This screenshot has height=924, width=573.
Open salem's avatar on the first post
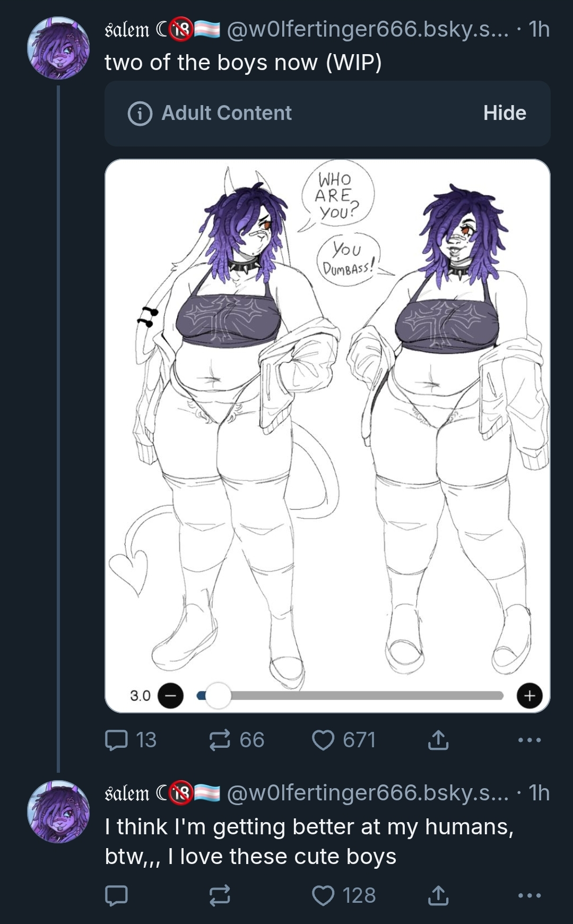[x=58, y=48]
